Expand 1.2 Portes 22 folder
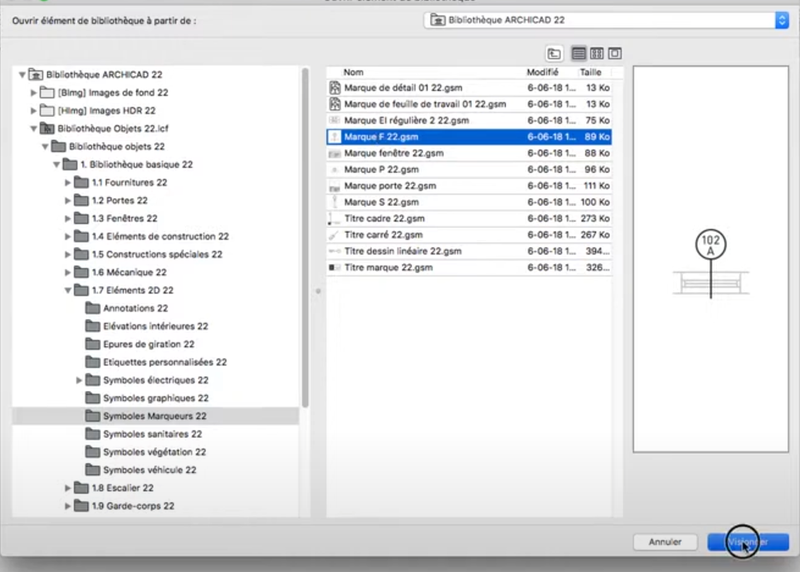Screen dimensions: 800x572 pyautogui.click(x=67, y=201)
